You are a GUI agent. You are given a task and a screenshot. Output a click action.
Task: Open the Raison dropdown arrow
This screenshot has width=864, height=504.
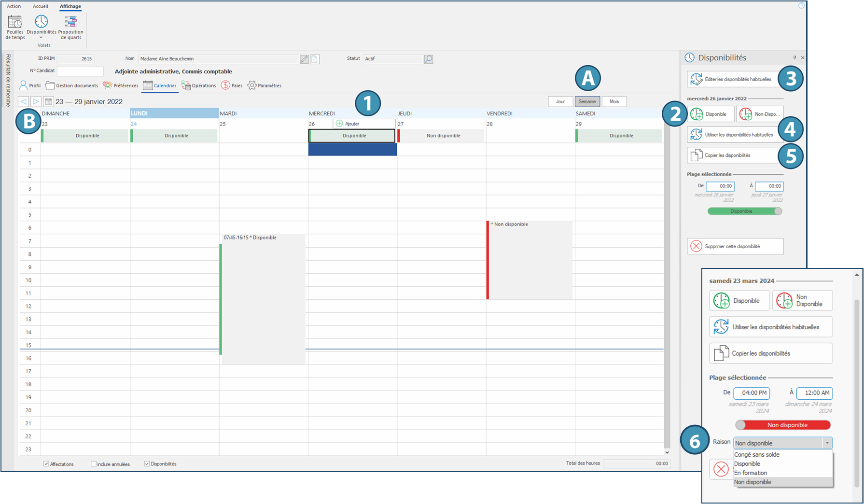[827, 443]
